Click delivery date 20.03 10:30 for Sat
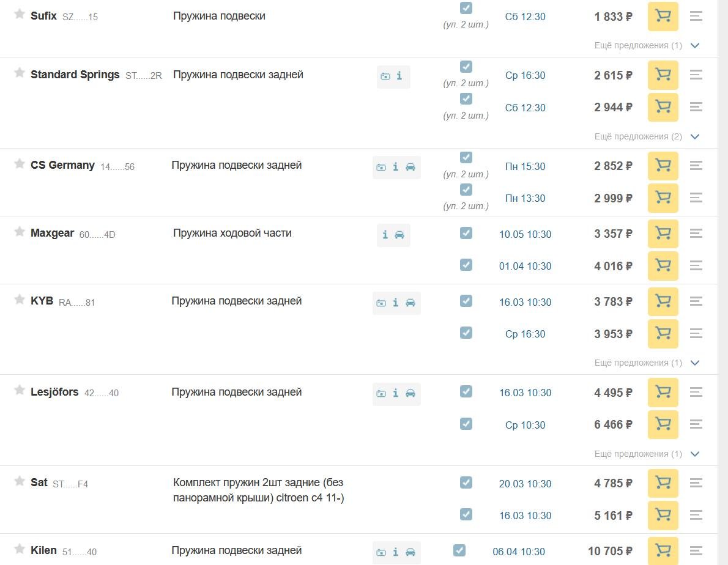The image size is (728, 565). [525, 484]
